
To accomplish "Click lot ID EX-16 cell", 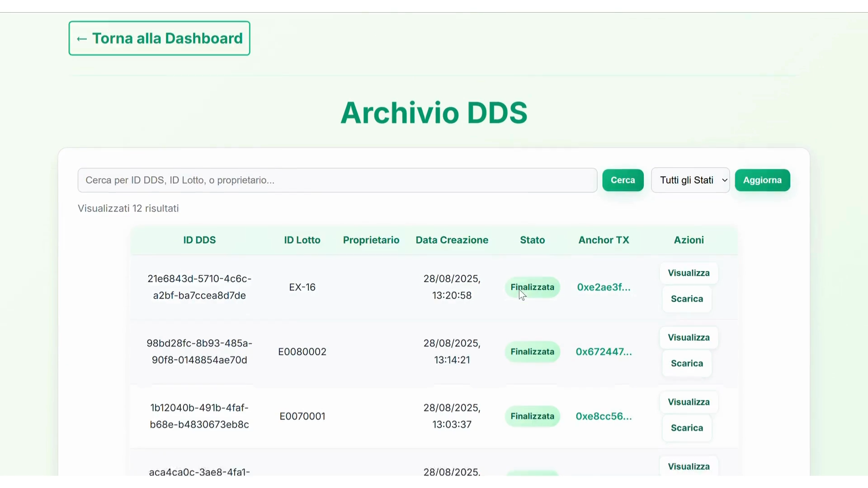I will tap(302, 287).
